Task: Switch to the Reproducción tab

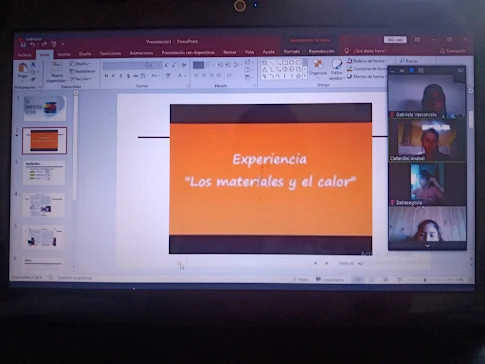Action: click(321, 51)
